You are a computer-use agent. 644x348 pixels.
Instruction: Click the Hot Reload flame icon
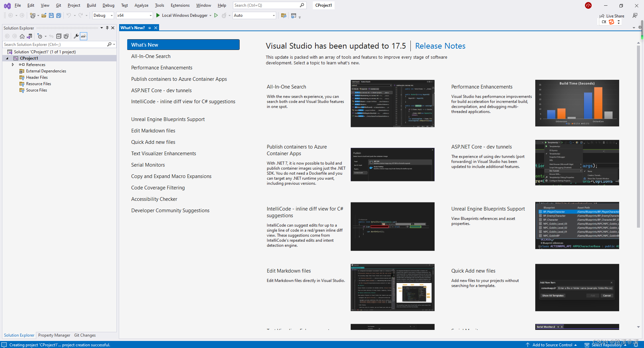[x=224, y=15]
